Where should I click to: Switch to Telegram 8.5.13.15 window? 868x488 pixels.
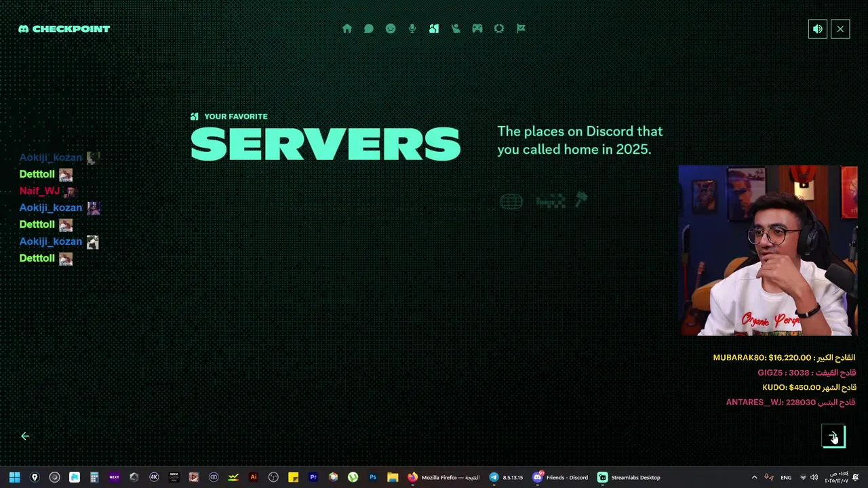(x=506, y=477)
